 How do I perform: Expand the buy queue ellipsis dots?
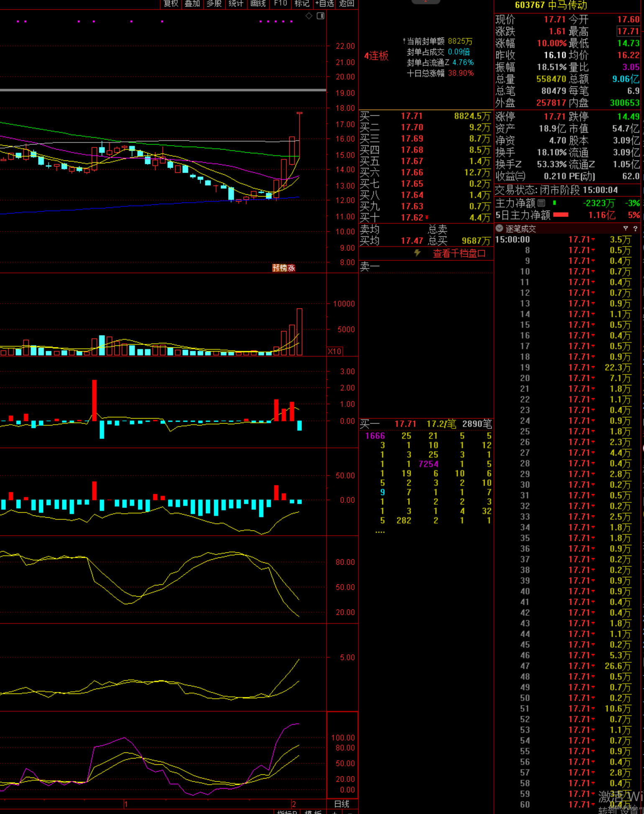[380, 532]
